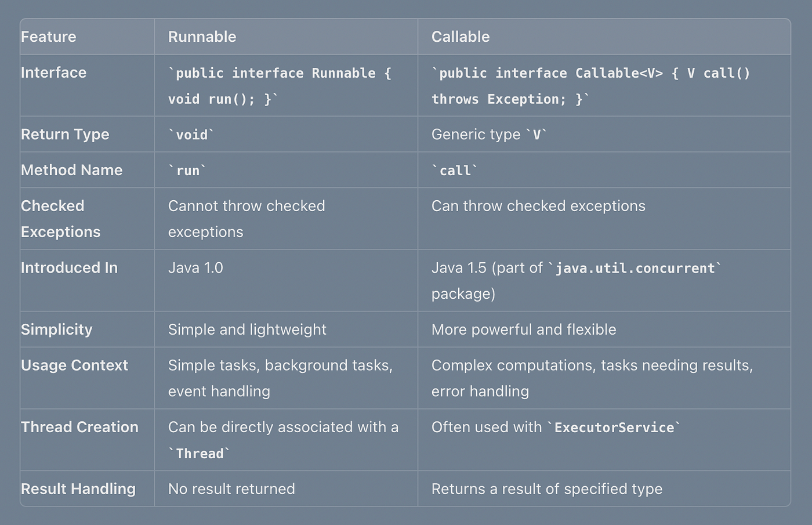
Task: Select the Return Type row label
Action: tap(65, 134)
